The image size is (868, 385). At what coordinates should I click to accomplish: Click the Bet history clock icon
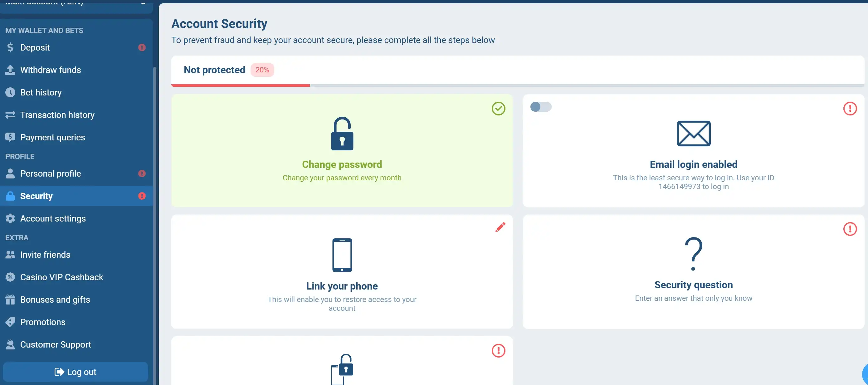(10, 92)
